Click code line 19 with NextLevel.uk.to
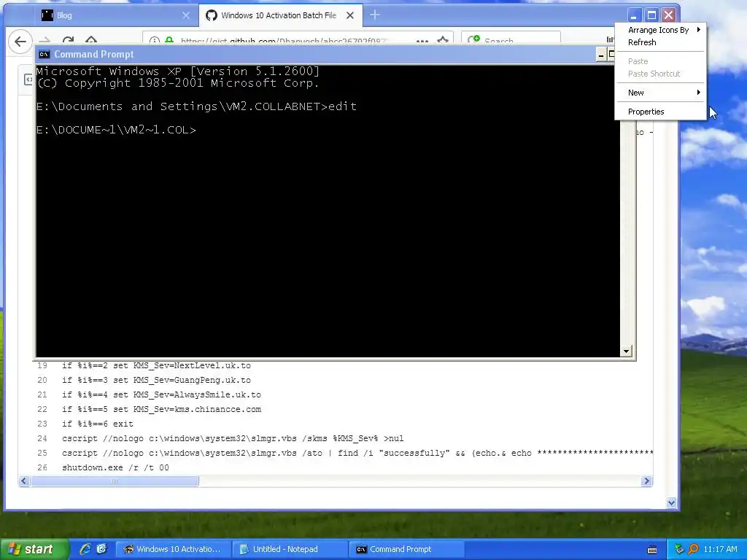This screenshot has width=747, height=560. (x=156, y=366)
